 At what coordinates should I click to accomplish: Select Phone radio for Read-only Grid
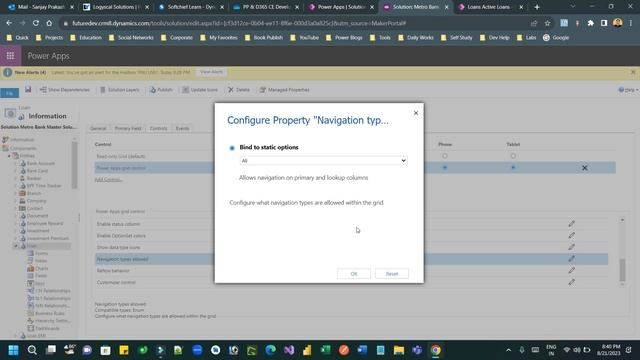tap(445, 156)
